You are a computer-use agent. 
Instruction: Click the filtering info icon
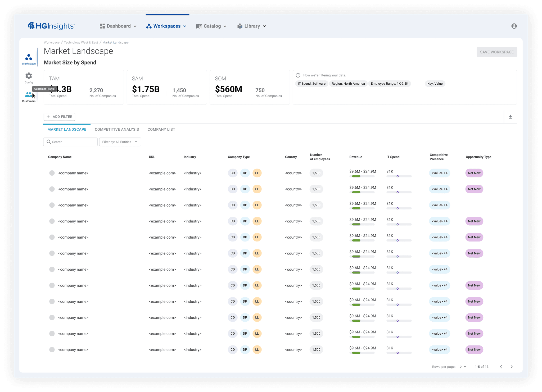298,75
